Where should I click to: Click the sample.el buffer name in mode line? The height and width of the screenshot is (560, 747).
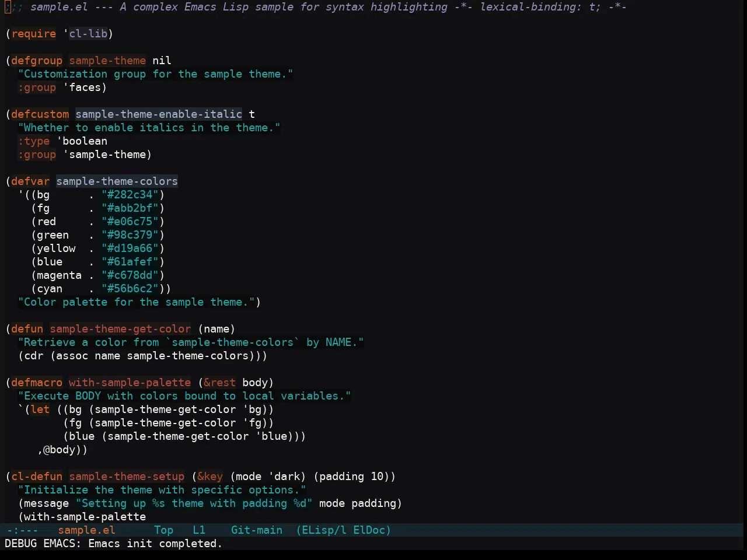click(x=86, y=530)
